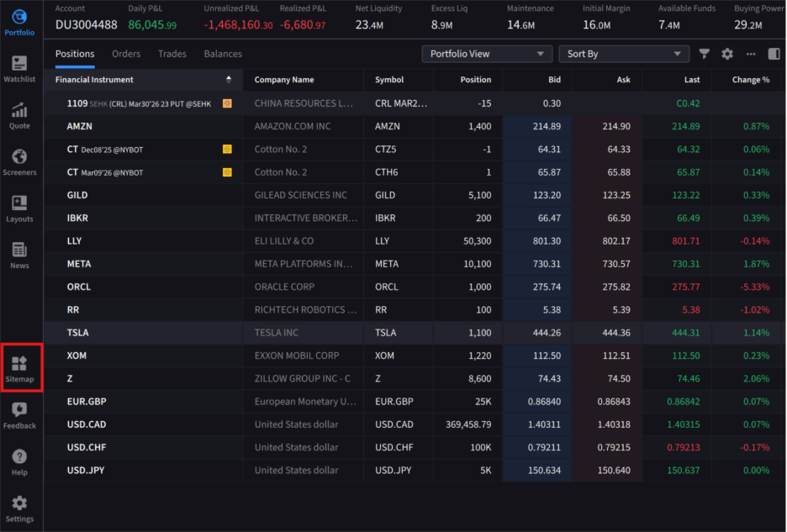Image resolution: width=787 pixels, height=532 pixels.
Task: Switch to the Orders tab
Action: (x=126, y=53)
